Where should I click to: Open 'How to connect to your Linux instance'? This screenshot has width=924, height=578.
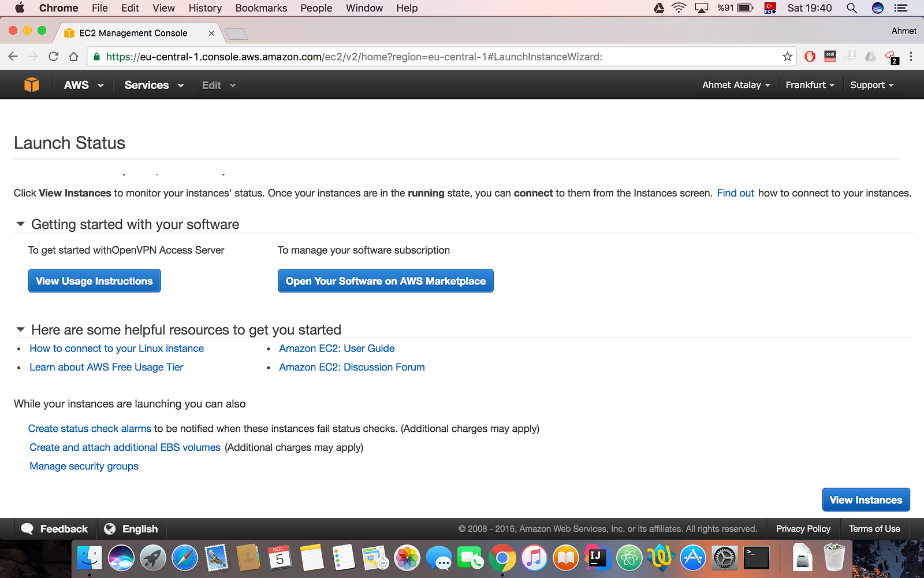click(x=117, y=349)
